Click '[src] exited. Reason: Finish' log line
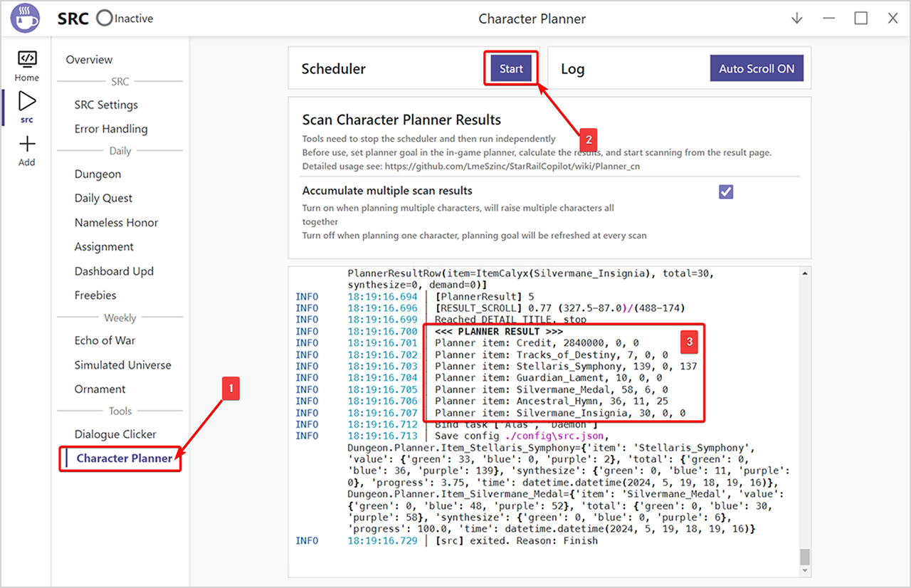 (x=516, y=541)
